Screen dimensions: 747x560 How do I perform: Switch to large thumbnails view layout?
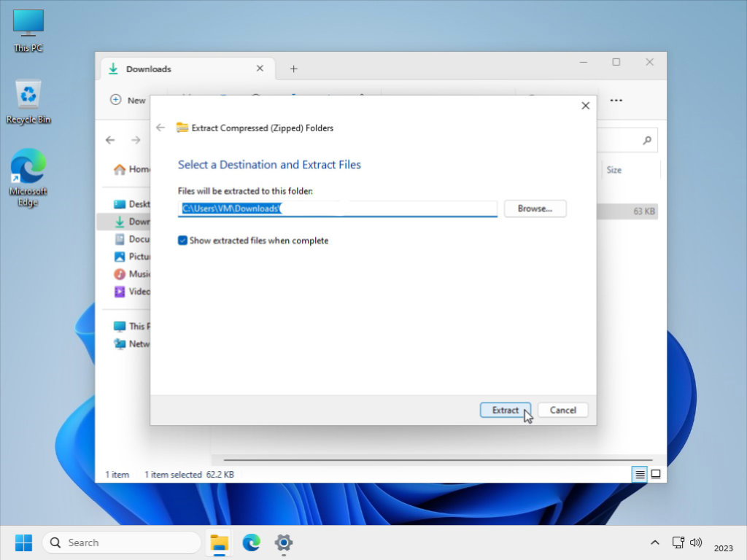pyautogui.click(x=656, y=474)
